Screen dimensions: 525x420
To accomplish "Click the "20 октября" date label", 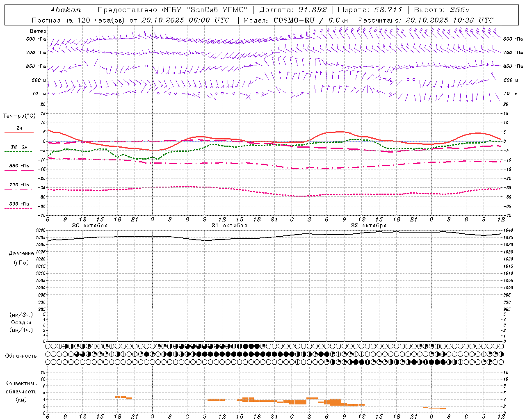I will 90,226.
